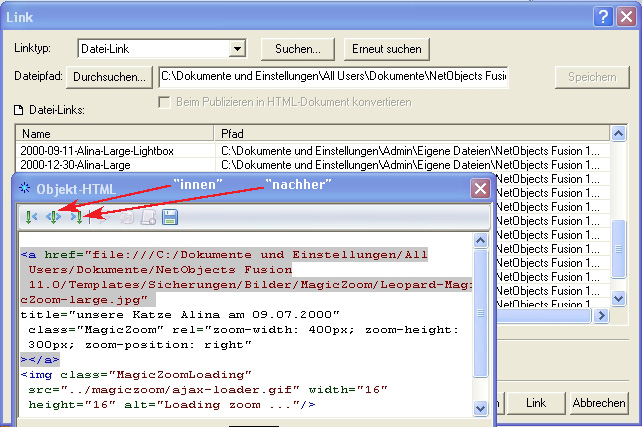
Task: Click the blue save disk icon
Action: coord(170,216)
